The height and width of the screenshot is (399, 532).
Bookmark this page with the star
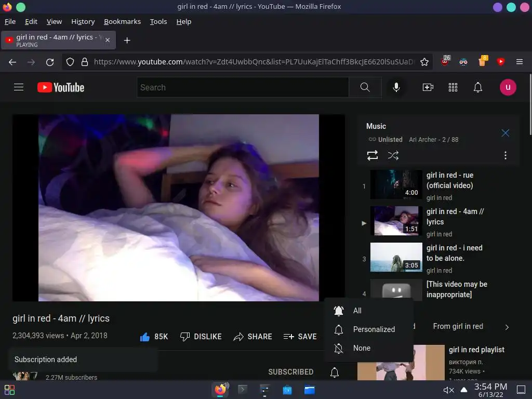coord(424,62)
